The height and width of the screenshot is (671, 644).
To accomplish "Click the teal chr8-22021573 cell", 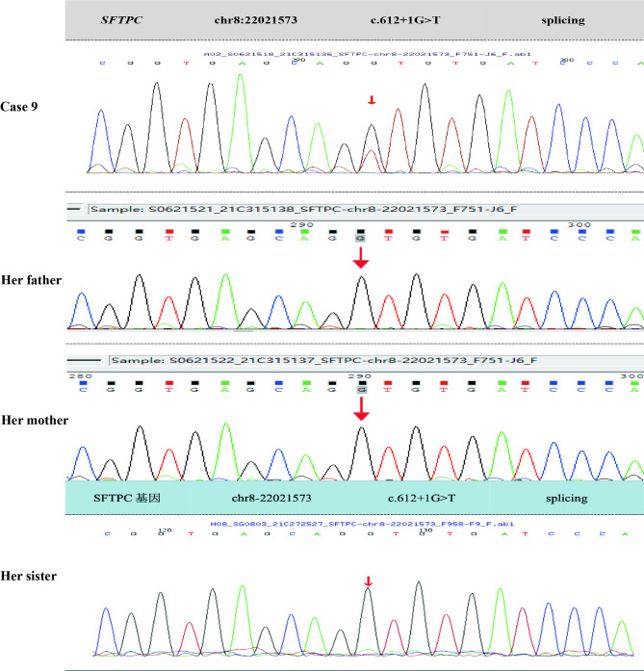I will click(x=266, y=499).
